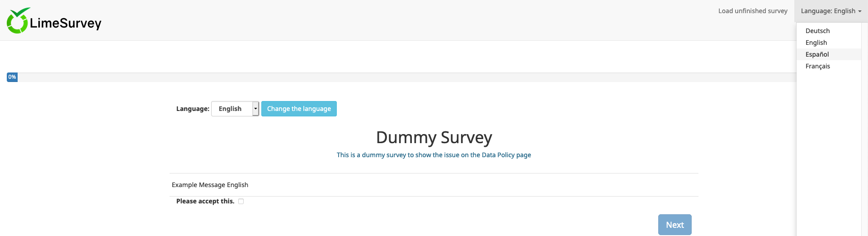Click the 'Please accept this.' label

click(205, 201)
